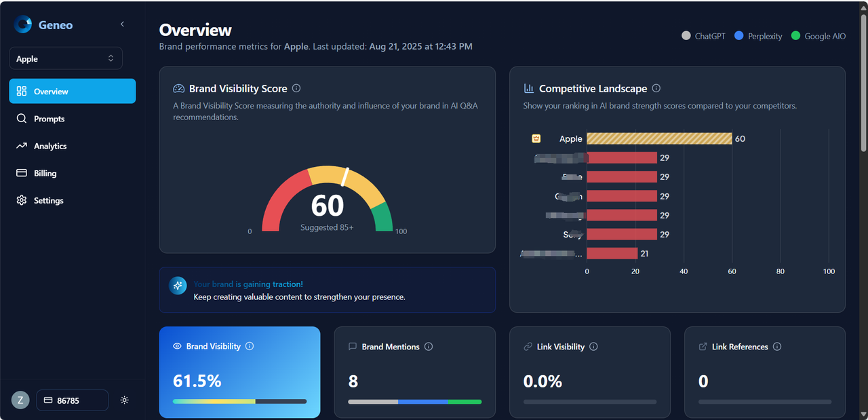Click the chat bubble icon for Brand Mentions
The image size is (868, 420).
tap(353, 347)
